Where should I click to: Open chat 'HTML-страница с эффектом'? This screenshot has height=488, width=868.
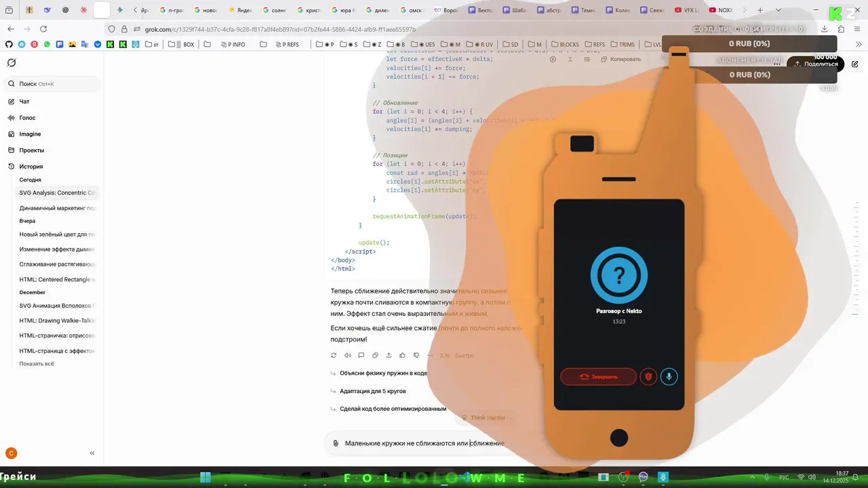tap(58, 351)
